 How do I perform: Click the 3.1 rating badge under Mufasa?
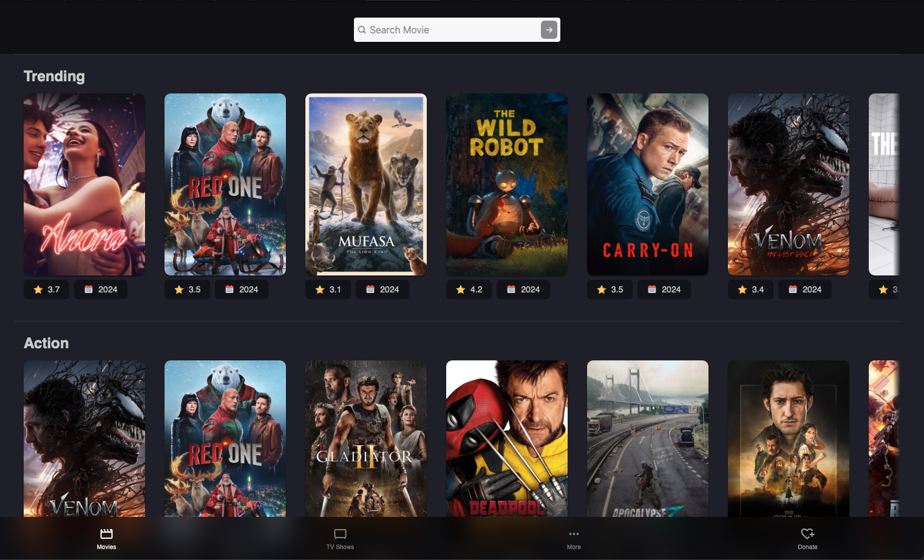pyautogui.click(x=328, y=289)
